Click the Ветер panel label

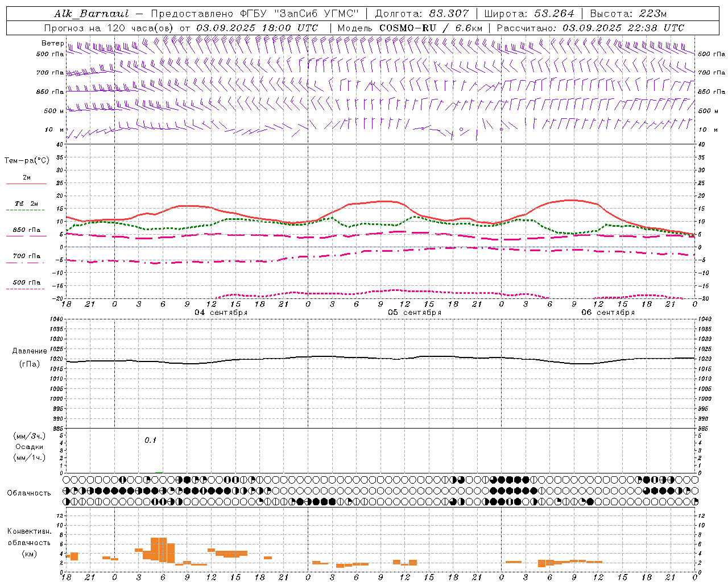coord(52,43)
